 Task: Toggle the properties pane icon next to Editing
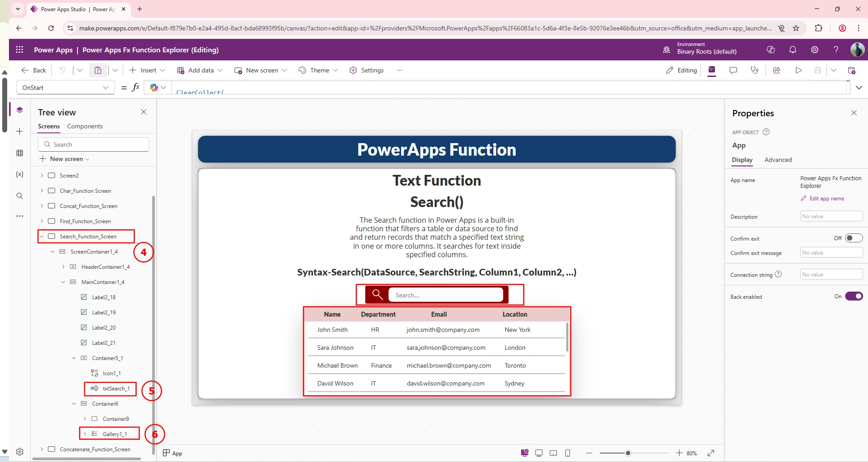(x=712, y=70)
